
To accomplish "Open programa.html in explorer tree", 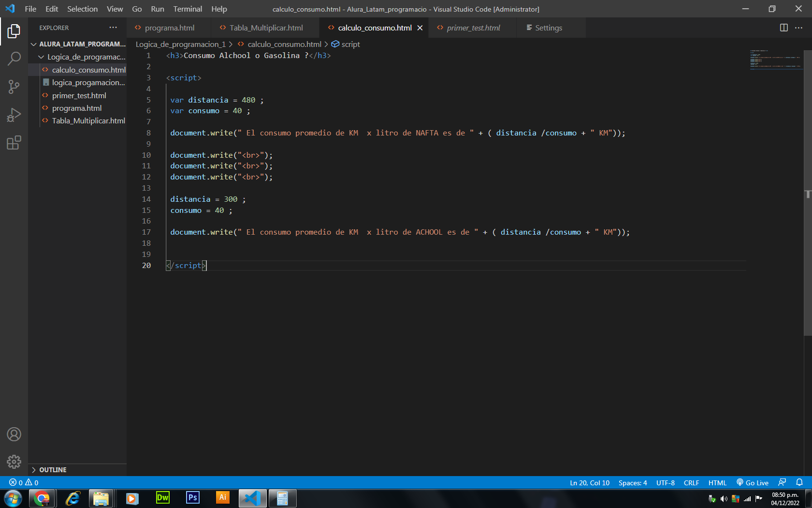I will pos(77,108).
